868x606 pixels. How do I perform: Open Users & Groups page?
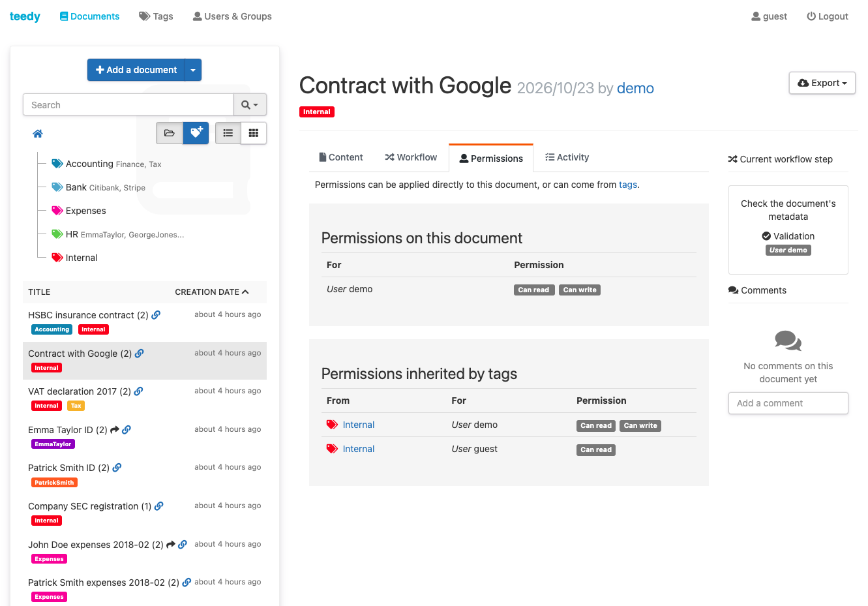pos(232,16)
